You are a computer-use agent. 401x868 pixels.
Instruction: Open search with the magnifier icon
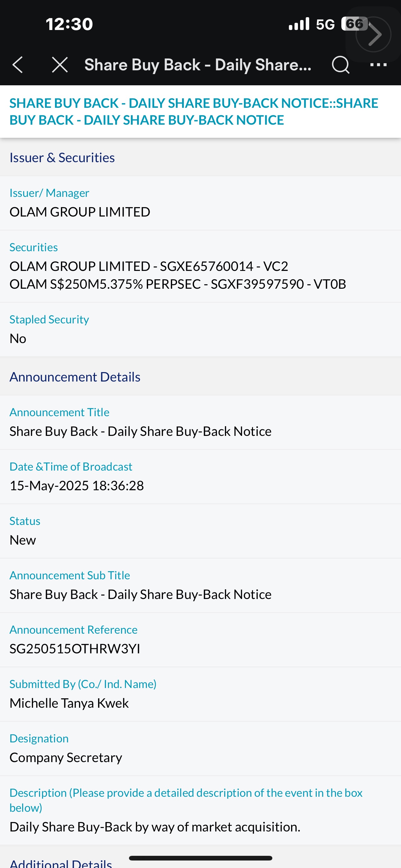[340, 64]
